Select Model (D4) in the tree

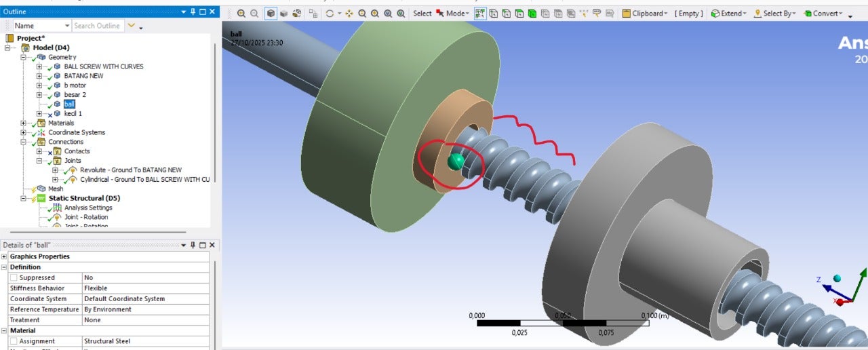click(x=51, y=47)
